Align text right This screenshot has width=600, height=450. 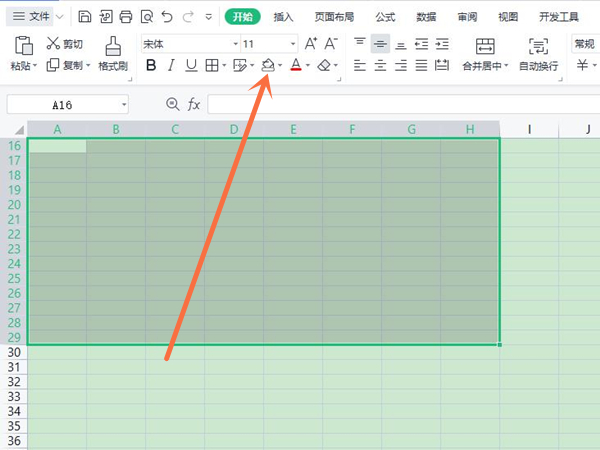[401, 65]
